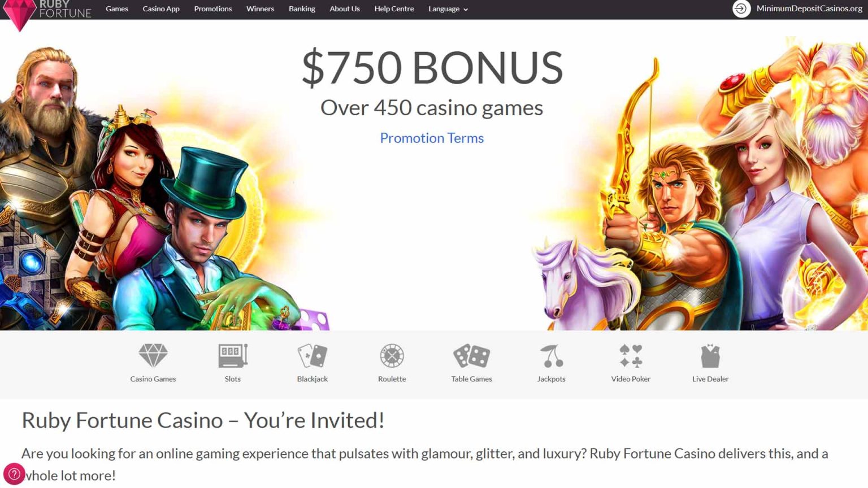868x488 pixels.
Task: Open MinimumDepositCasinos.org link
Action: (809, 9)
